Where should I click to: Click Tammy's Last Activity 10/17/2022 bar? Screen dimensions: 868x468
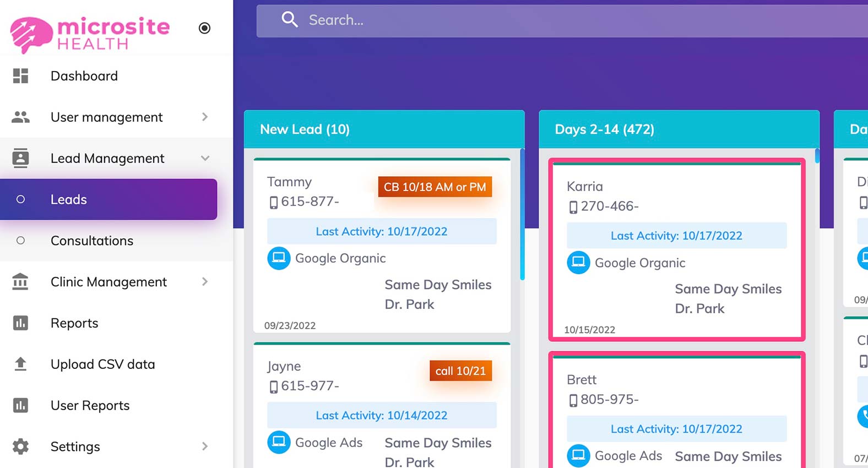click(382, 231)
